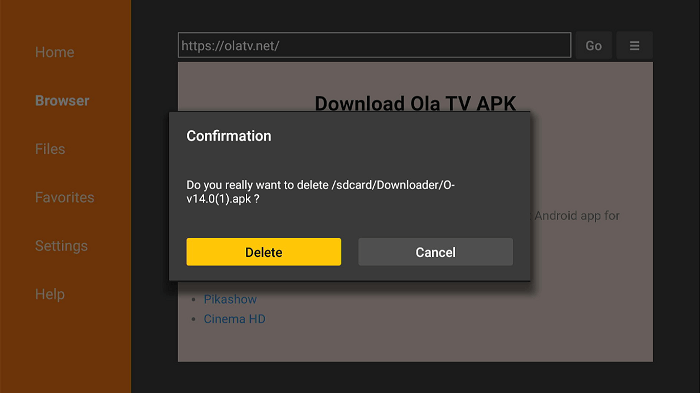Click the delete file path message
Screen dimensions: 700x393
(x=321, y=192)
